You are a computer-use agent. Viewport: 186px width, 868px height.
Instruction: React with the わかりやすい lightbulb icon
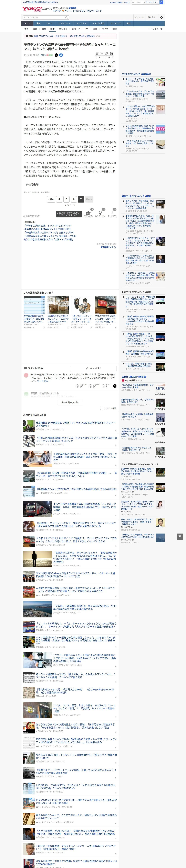tap(100, 213)
